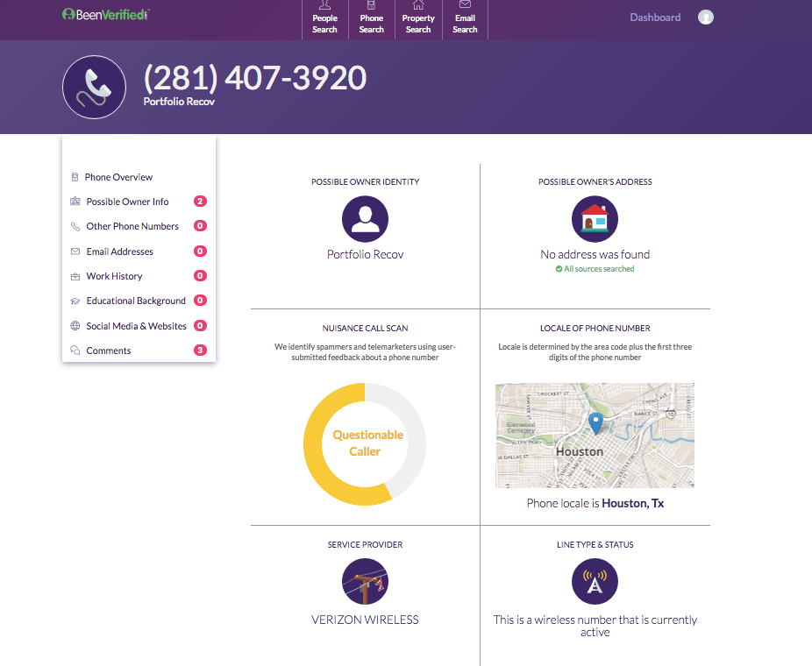Screen dimensions: 812x666
Task: Click the BeenVerified logo
Action: tap(105, 15)
